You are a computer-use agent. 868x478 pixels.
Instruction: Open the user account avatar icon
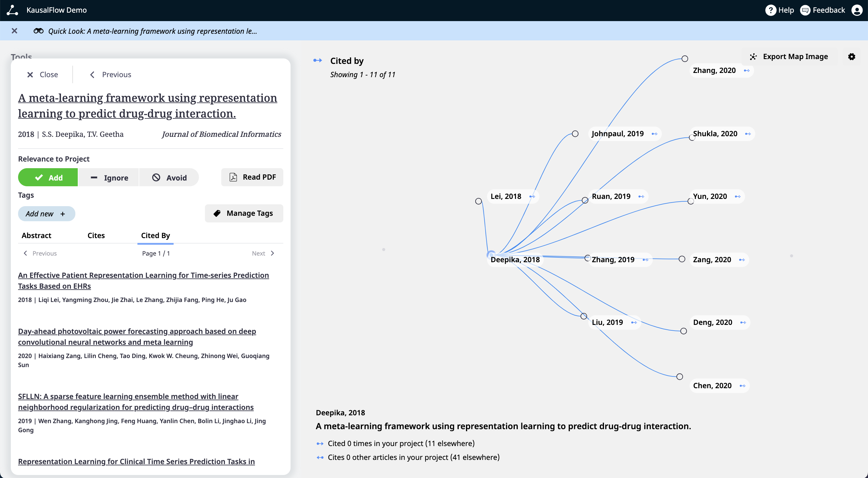pyautogui.click(x=857, y=10)
